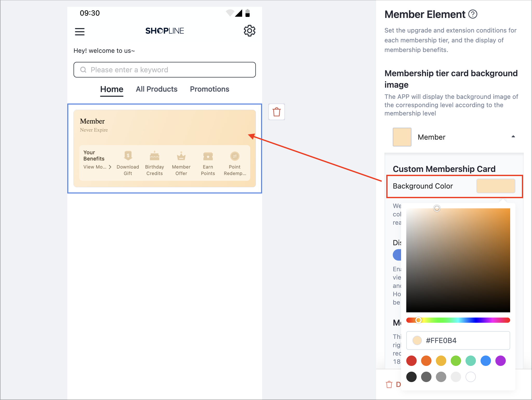Screen dimensions: 532x400
Task: Choose the red preset color swatch
Action: [411, 361]
